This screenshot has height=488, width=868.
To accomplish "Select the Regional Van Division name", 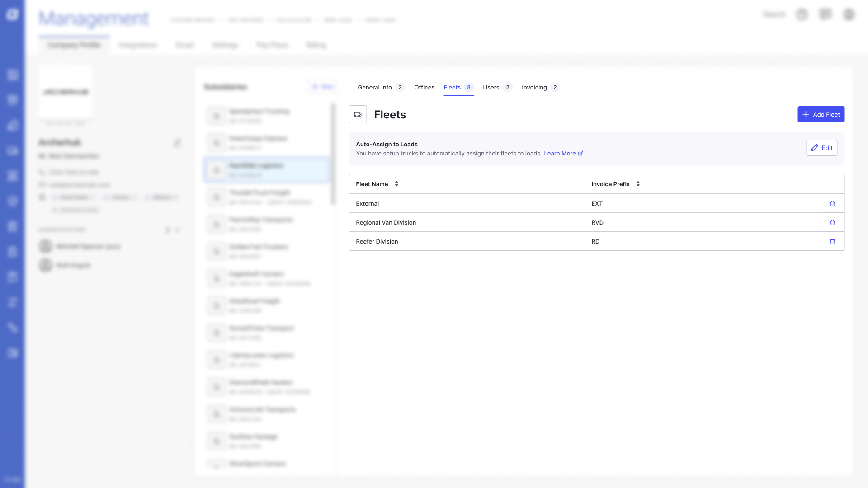I will point(386,222).
